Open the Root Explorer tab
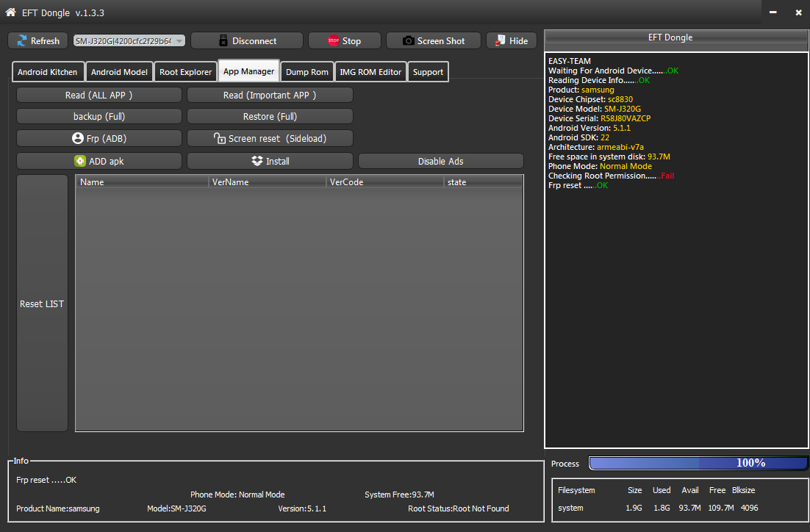This screenshot has width=810, height=532. tap(185, 72)
